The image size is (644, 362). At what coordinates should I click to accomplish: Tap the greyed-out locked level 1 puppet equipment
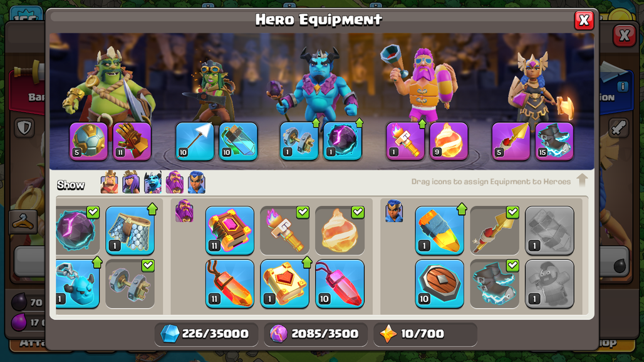point(549,284)
